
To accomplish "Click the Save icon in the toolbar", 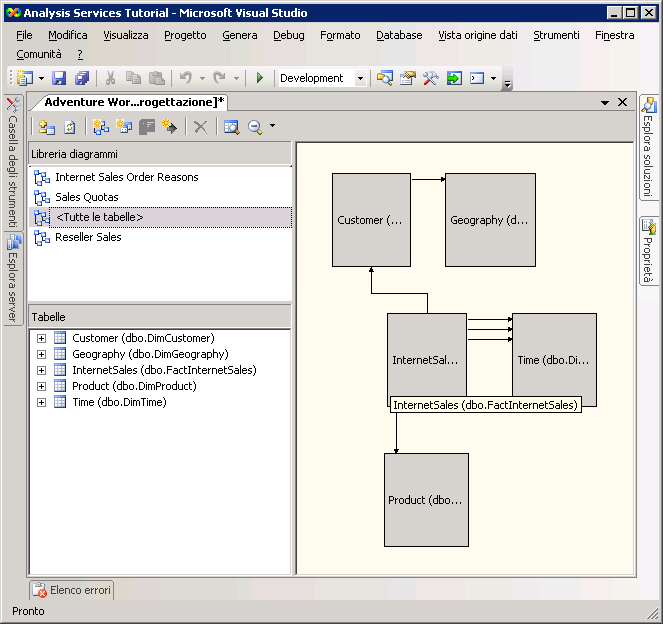I will (x=59, y=78).
